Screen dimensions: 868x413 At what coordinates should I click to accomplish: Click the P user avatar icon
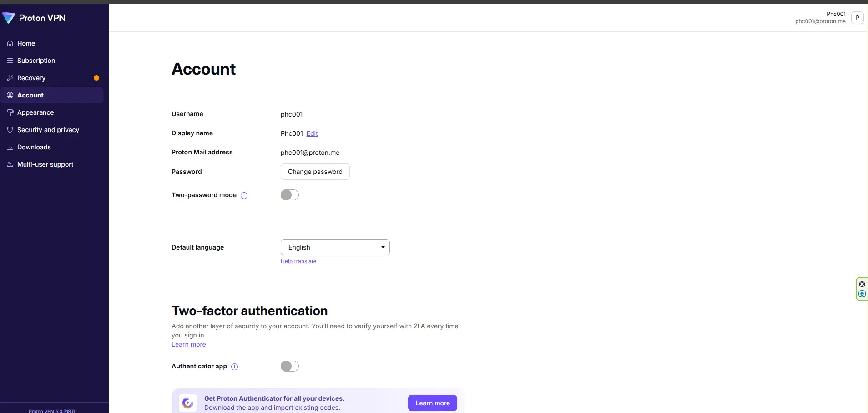pyautogui.click(x=857, y=18)
